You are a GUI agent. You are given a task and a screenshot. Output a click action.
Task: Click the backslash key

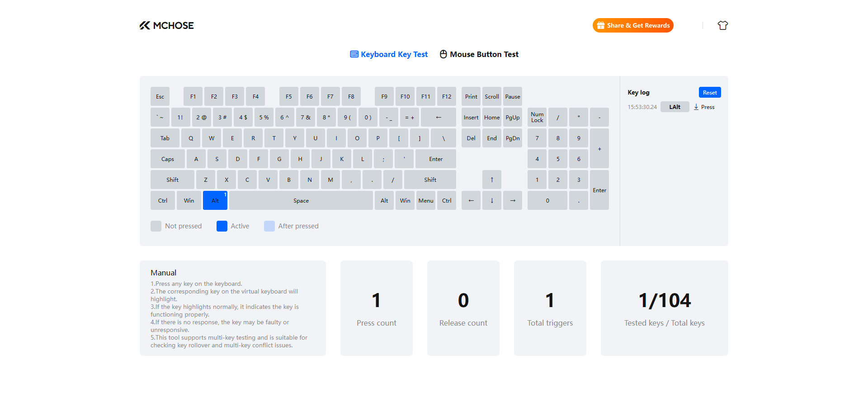(443, 138)
